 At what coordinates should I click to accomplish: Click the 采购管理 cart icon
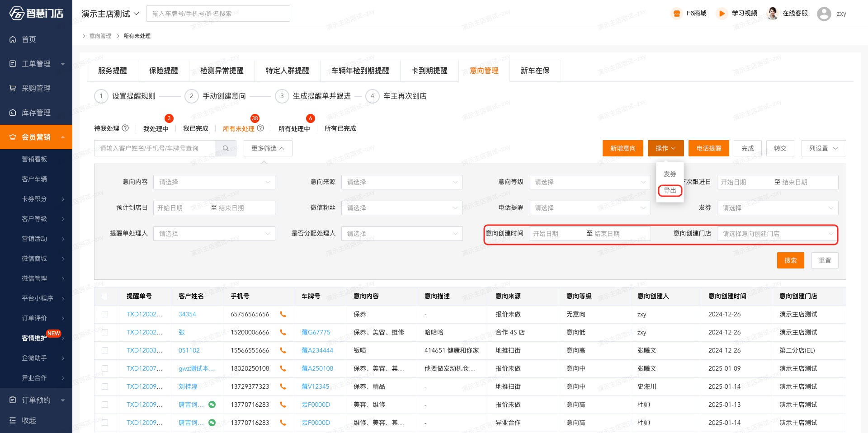point(13,88)
